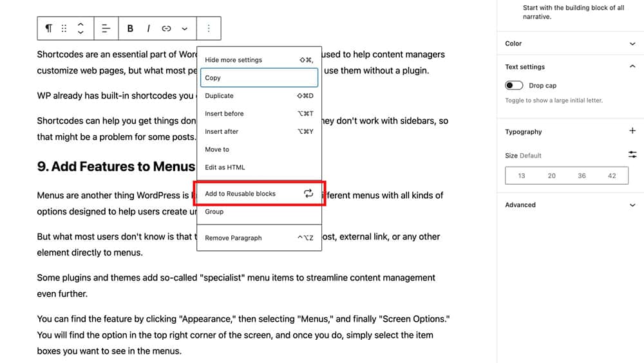Choose Add to Reusable blocks
The image size is (644, 363).
tap(259, 194)
